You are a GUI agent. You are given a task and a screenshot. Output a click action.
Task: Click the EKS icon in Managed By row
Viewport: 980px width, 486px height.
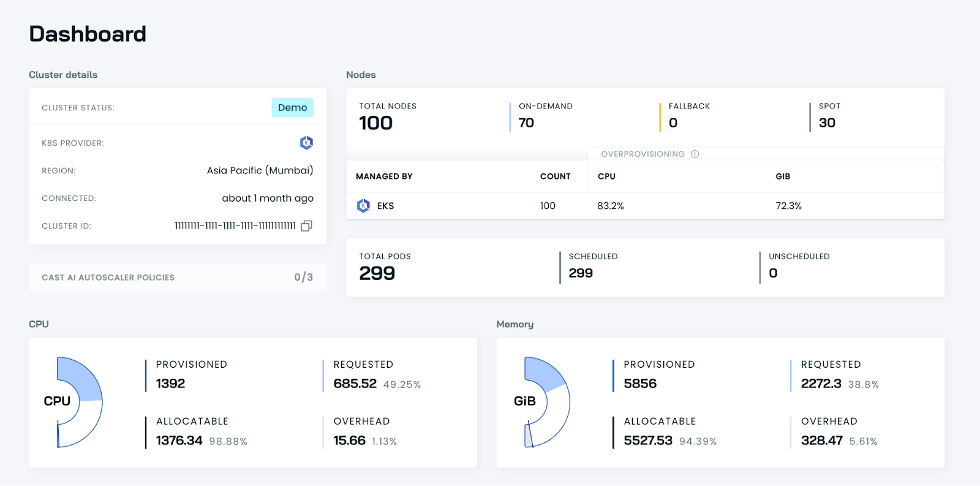point(363,206)
